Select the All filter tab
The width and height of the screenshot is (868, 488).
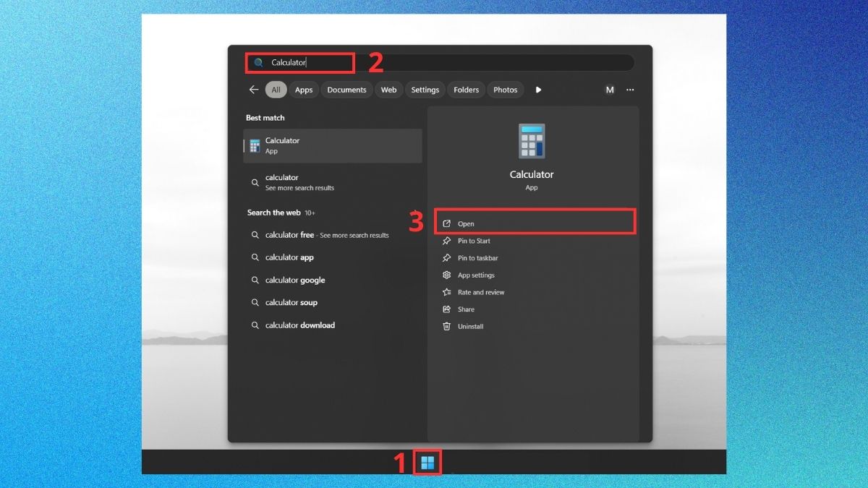(x=276, y=90)
